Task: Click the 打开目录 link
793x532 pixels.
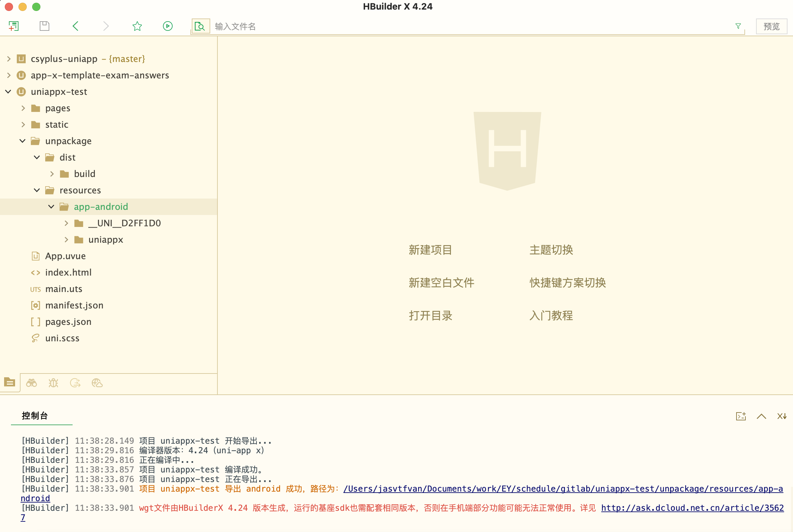Action: coord(430,316)
